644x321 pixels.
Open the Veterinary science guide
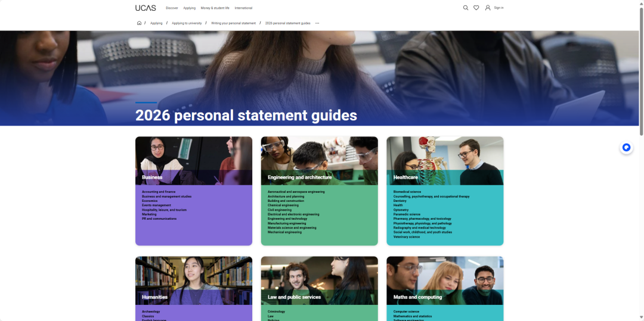click(407, 237)
